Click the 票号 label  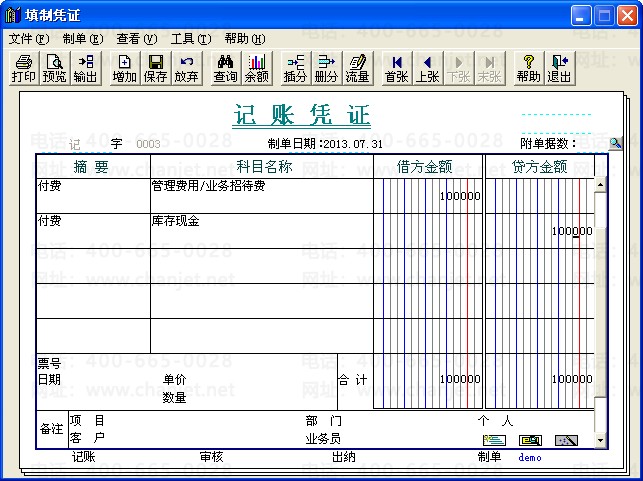coord(49,363)
